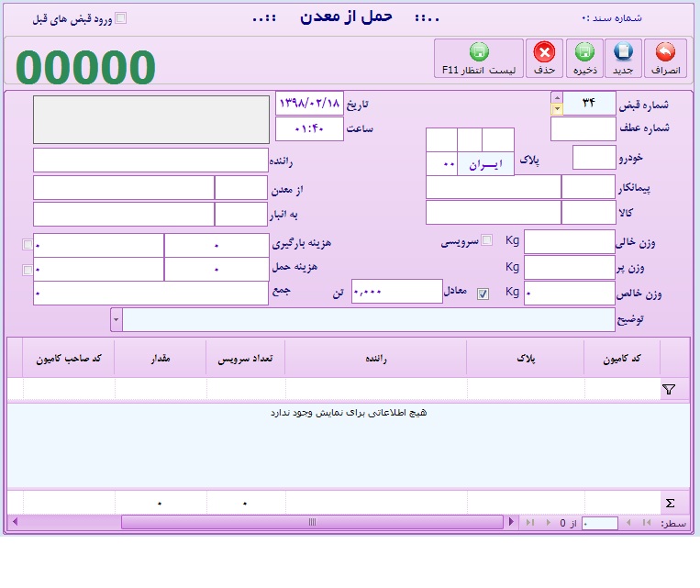Click the پیمانکار code field
The width and height of the screenshot is (700, 588).
(x=588, y=186)
